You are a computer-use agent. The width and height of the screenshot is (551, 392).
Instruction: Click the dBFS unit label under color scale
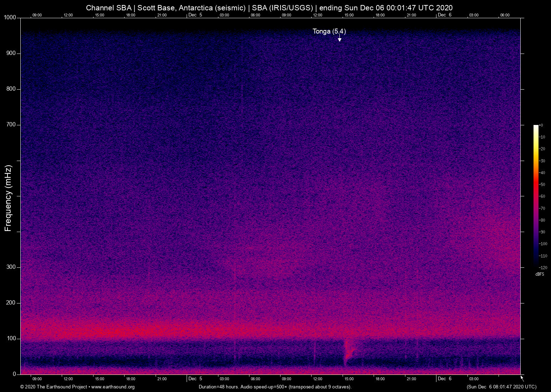(x=540, y=274)
